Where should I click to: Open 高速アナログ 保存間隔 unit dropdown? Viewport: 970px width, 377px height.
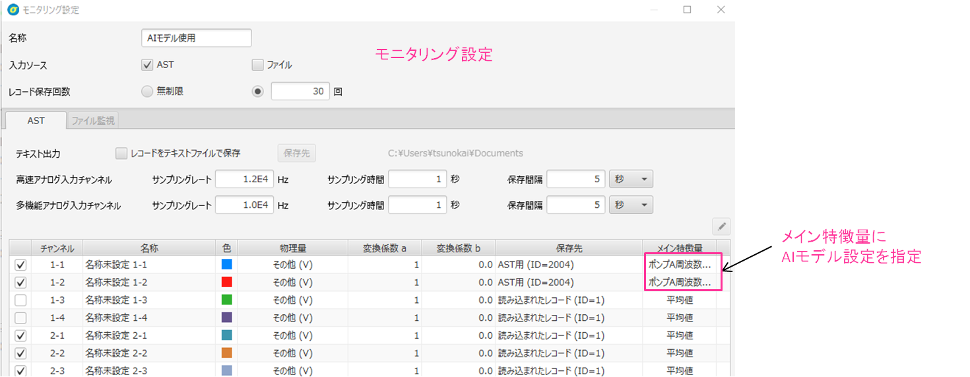click(632, 180)
